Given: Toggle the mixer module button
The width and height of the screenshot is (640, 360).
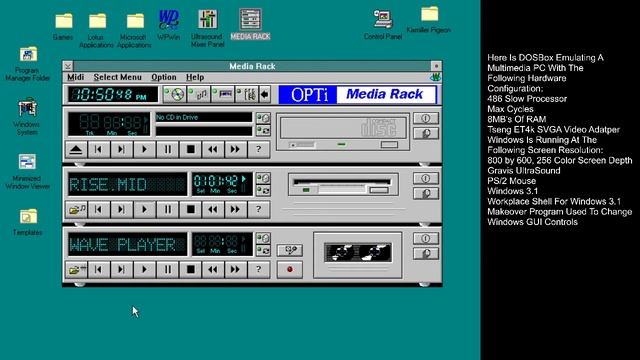Looking at the screenshot, I should pos(247,94).
